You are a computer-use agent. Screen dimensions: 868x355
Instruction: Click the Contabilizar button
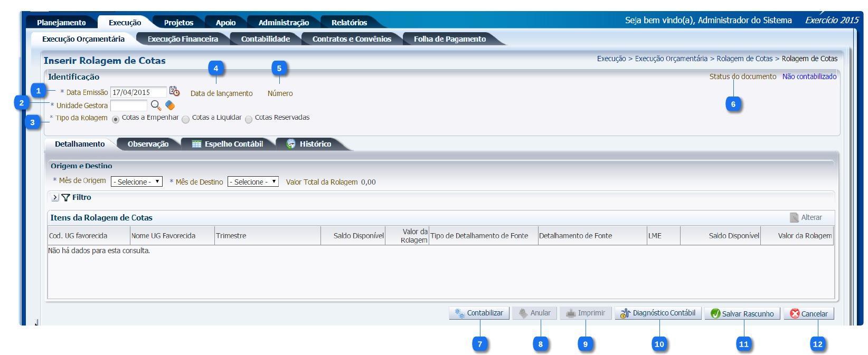pyautogui.click(x=479, y=313)
